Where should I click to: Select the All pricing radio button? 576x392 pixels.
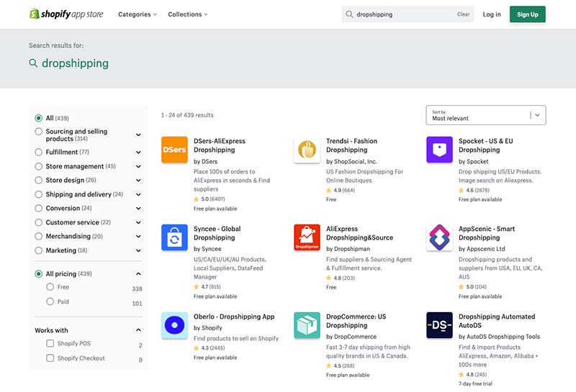[x=39, y=274]
